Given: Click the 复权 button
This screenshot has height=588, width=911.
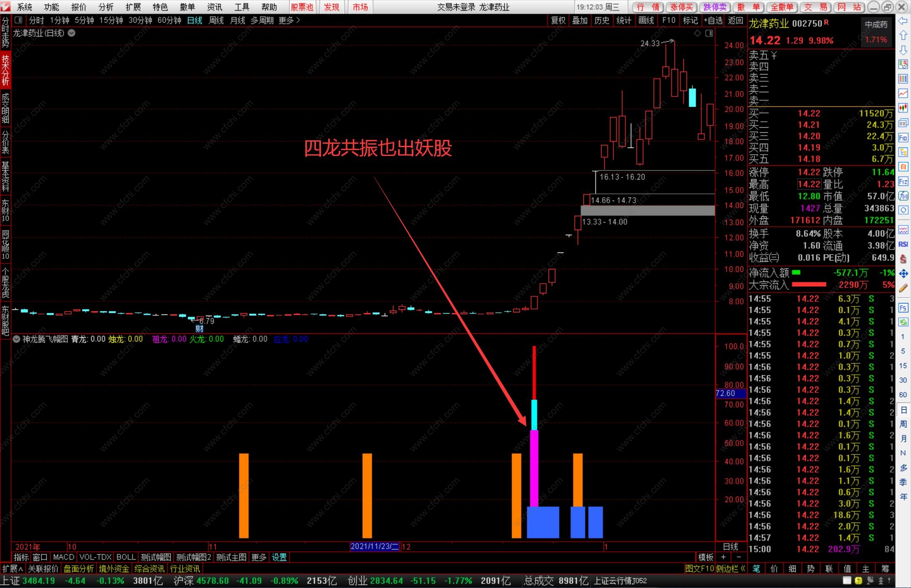Looking at the screenshot, I should (558, 20).
